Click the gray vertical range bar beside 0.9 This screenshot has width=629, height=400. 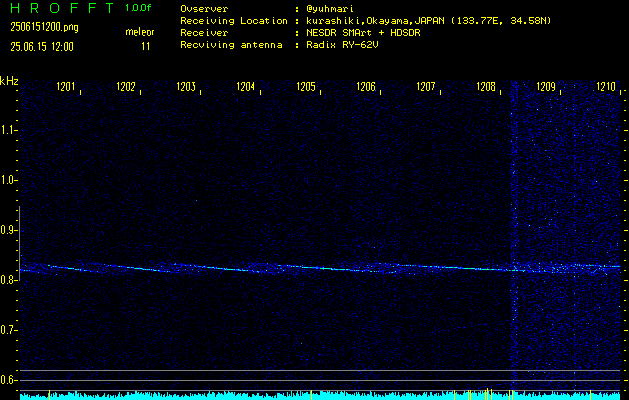pyautogui.click(x=19, y=243)
